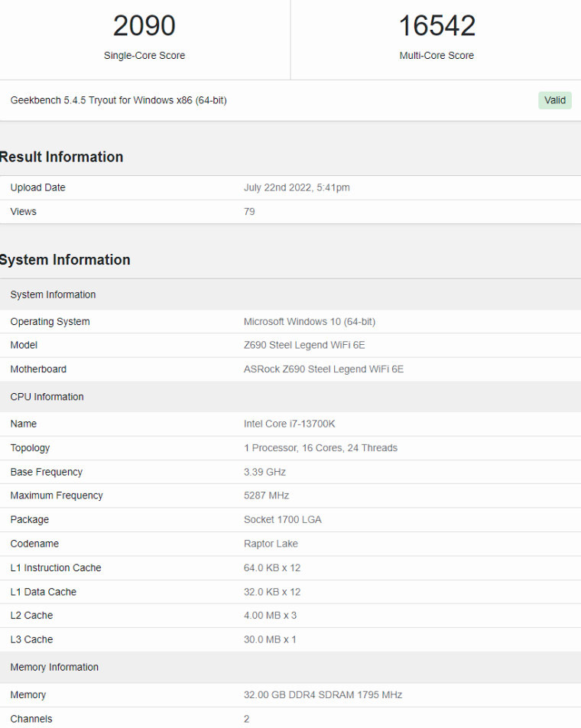The image size is (581, 728).
Task: Click the Valid status badge
Action: [x=554, y=100]
